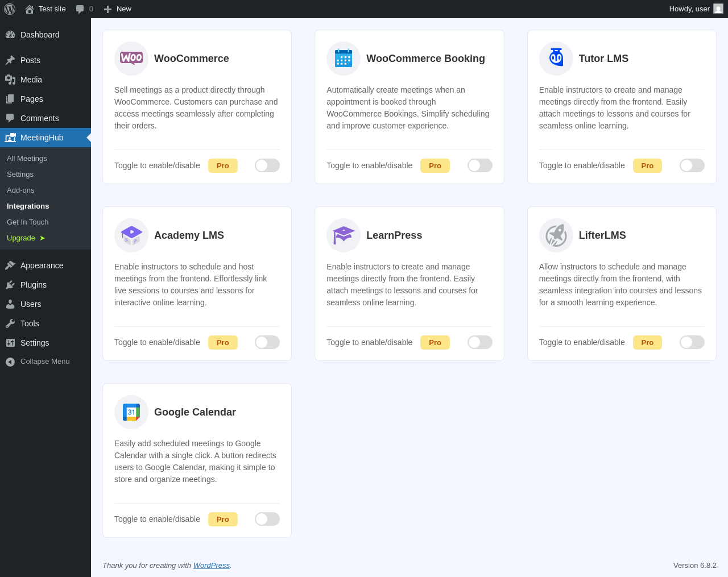The height and width of the screenshot is (577, 728).
Task: Enable the WooCommerce integration toggle
Action: coord(267,165)
